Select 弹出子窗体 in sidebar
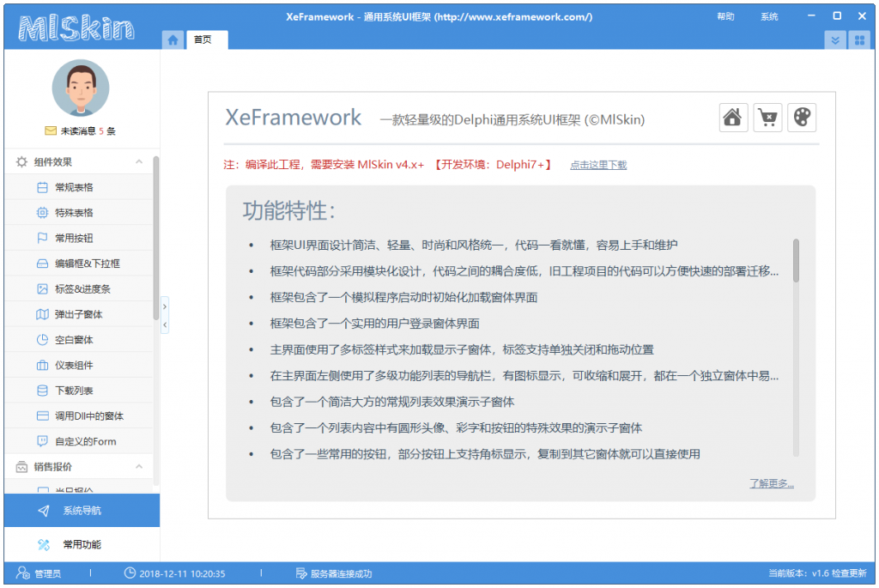 [x=78, y=314]
